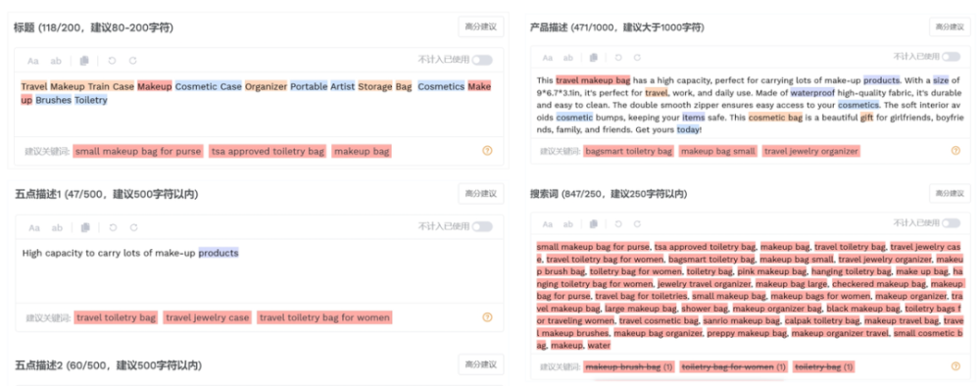Open the help icon beside 标题 suggested keywords
The image size is (980, 386).
tap(487, 151)
